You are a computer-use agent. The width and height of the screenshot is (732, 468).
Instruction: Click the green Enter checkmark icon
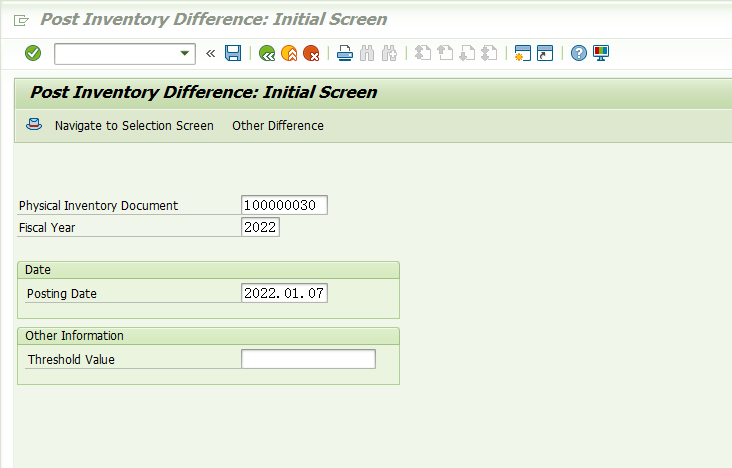point(33,53)
